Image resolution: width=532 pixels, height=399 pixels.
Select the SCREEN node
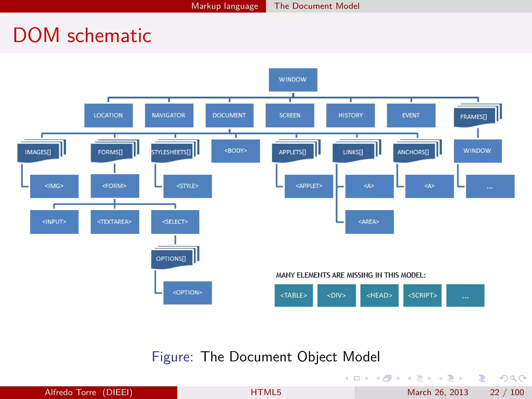(290, 115)
